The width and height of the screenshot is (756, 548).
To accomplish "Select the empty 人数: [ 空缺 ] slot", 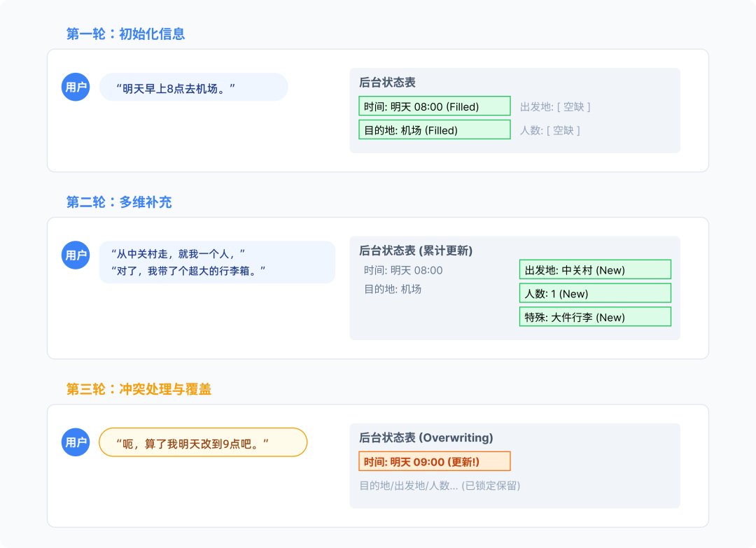I will 549,130.
